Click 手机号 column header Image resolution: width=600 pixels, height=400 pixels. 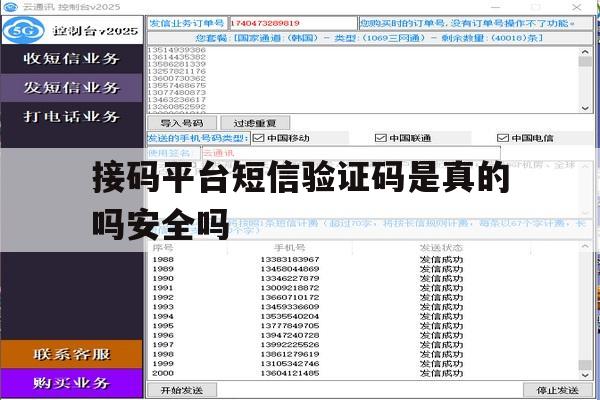[290, 248]
